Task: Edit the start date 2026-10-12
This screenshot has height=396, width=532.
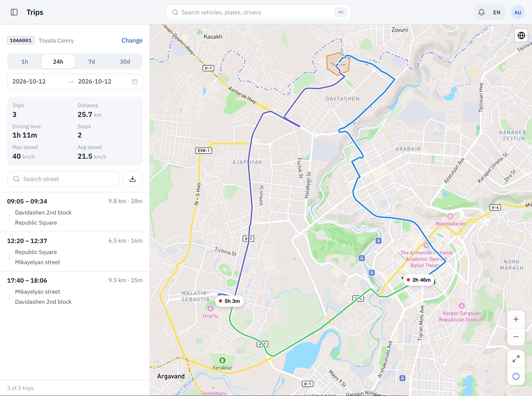Action: coord(29,82)
